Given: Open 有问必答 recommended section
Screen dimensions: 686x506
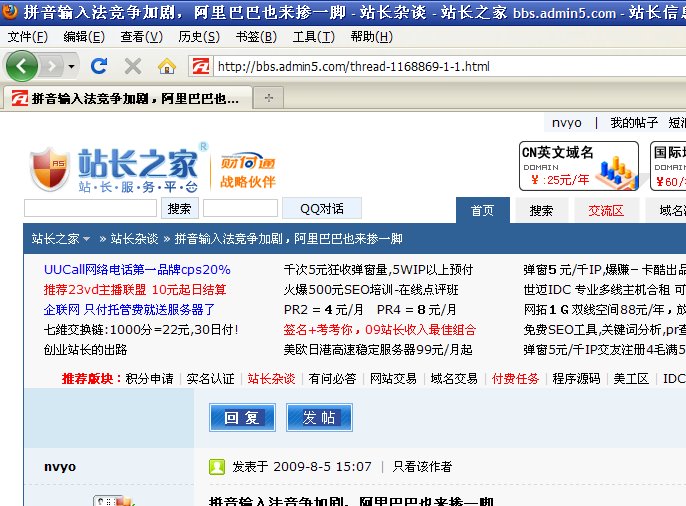Looking at the screenshot, I should point(332,378).
